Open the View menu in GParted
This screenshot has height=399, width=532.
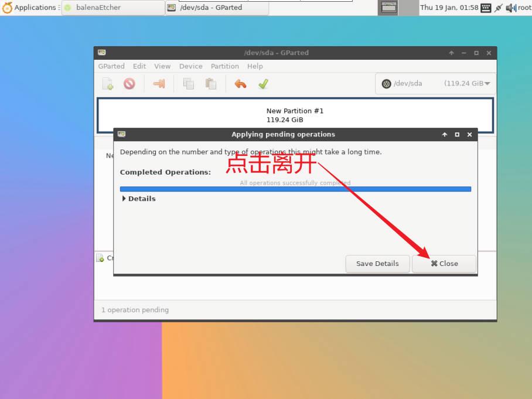pyautogui.click(x=162, y=66)
